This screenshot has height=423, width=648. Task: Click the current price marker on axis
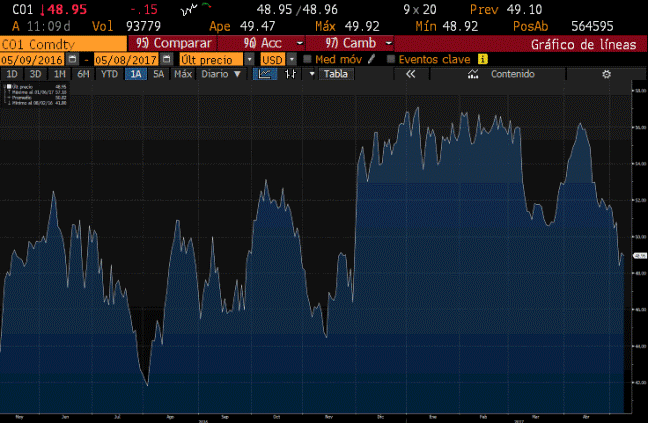click(640, 256)
